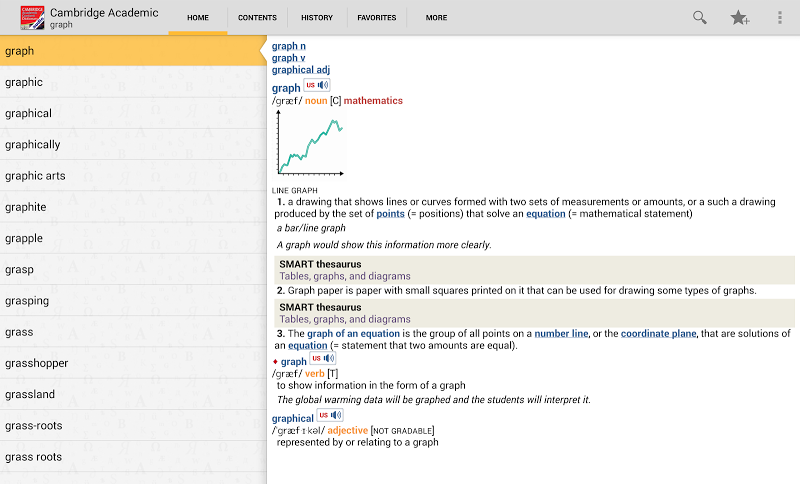Screen dimensions: 800x484
Task: Add graph to favorites with star icon
Action: 740,18
